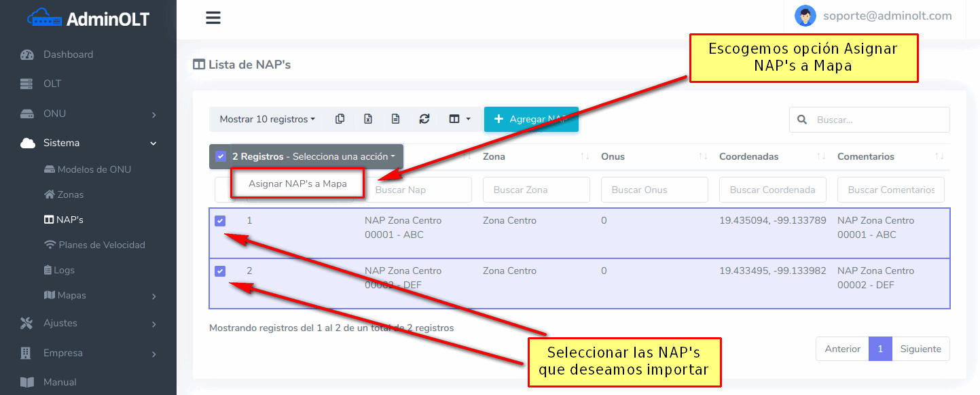Viewport: 980px width, 395px height.
Task: Refresh the NAP table
Action: [x=424, y=118]
